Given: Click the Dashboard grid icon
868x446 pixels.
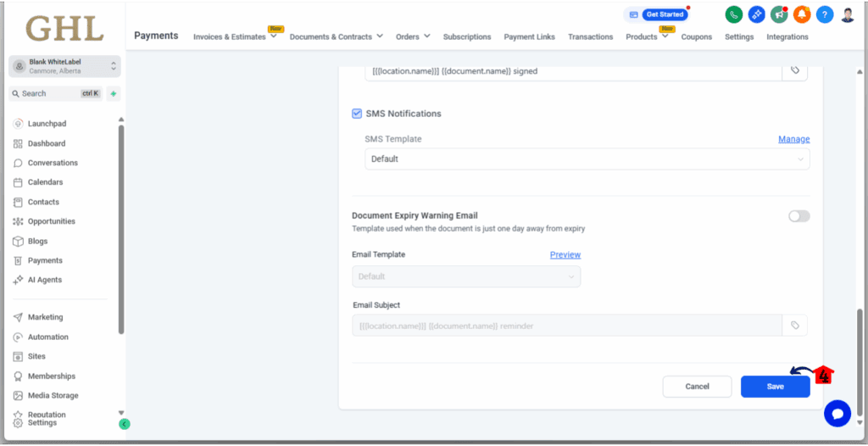Looking at the screenshot, I should click(x=18, y=143).
